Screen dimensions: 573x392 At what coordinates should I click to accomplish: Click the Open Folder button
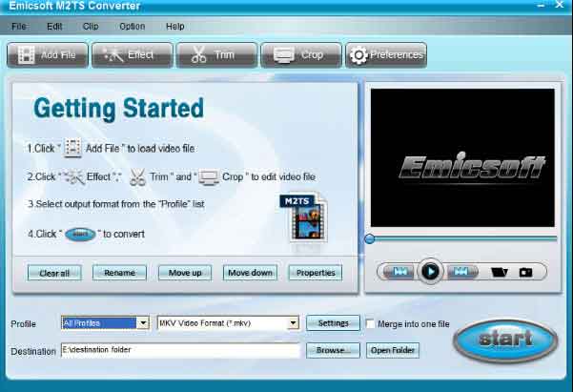393,350
